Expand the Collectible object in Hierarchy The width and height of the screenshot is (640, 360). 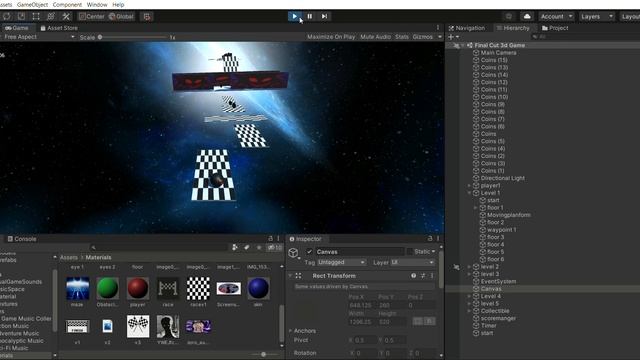469,311
